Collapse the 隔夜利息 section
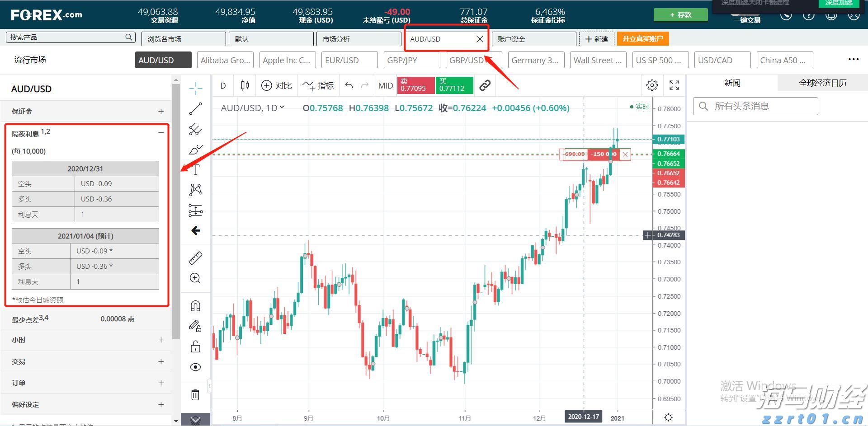The height and width of the screenshot is (426, 868). point(161,132)
